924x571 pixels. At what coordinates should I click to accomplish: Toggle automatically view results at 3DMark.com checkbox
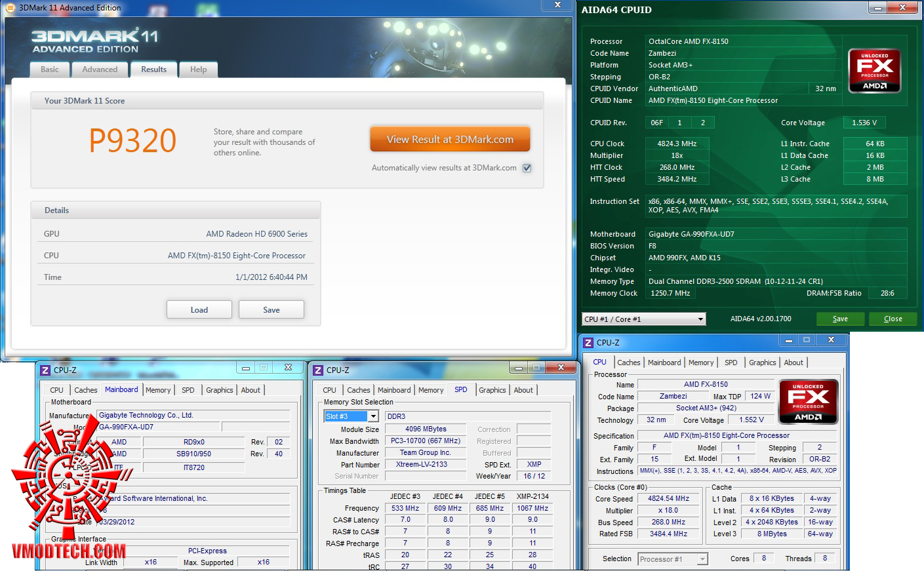pos(527,168)
